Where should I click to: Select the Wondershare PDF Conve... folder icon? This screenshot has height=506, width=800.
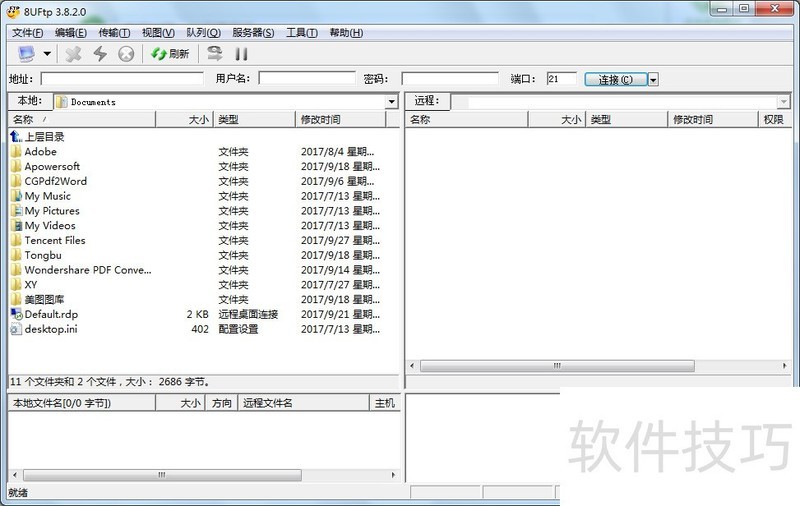pyautogui.click(x=16, y=270)
